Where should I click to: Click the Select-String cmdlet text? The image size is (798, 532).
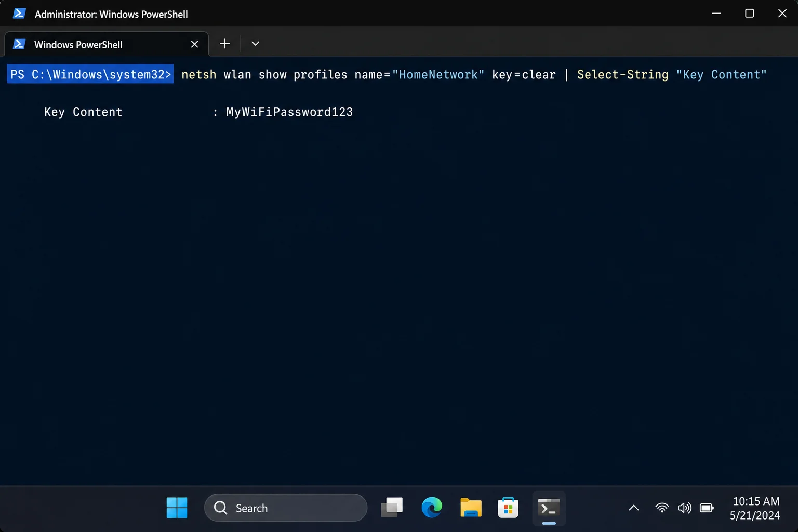click(x=623, y=75)
